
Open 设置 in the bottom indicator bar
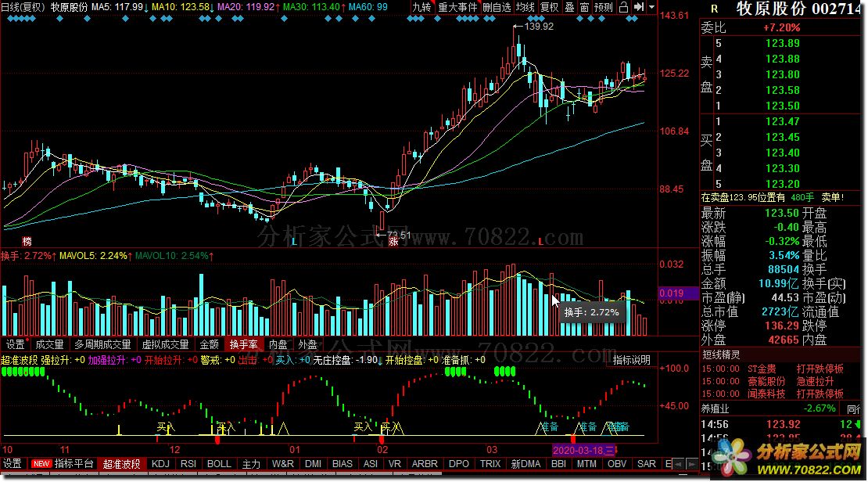click(13, 464)
